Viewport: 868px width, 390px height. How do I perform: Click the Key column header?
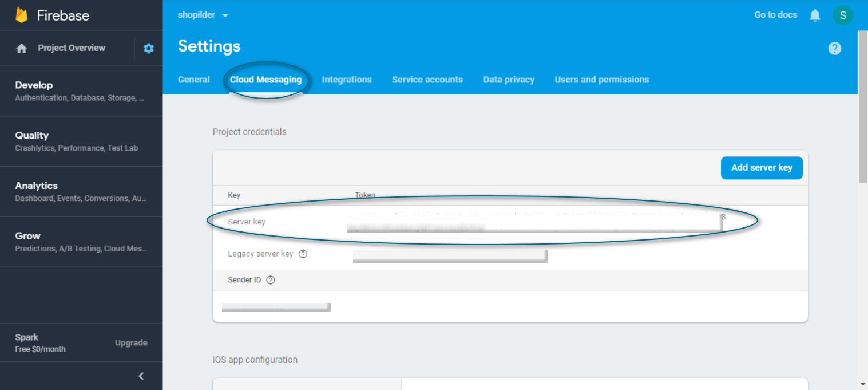[234, 195]
